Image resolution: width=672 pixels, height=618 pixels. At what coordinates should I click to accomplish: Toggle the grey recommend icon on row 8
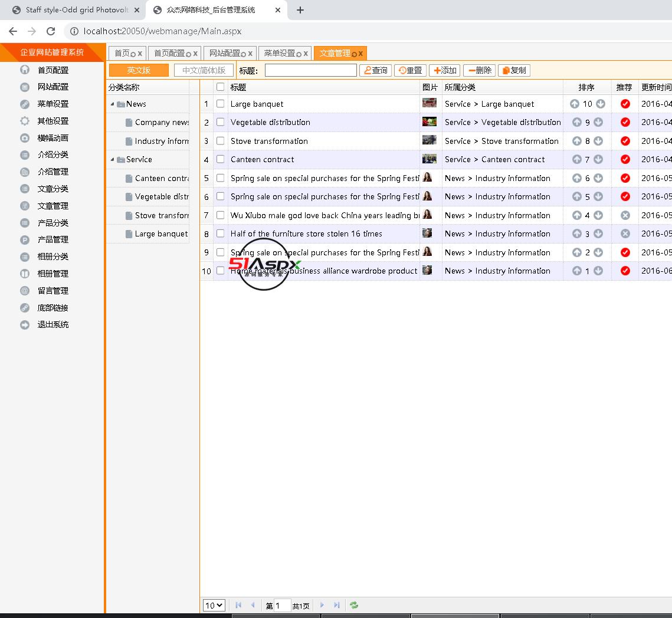(x=625, y=234)
